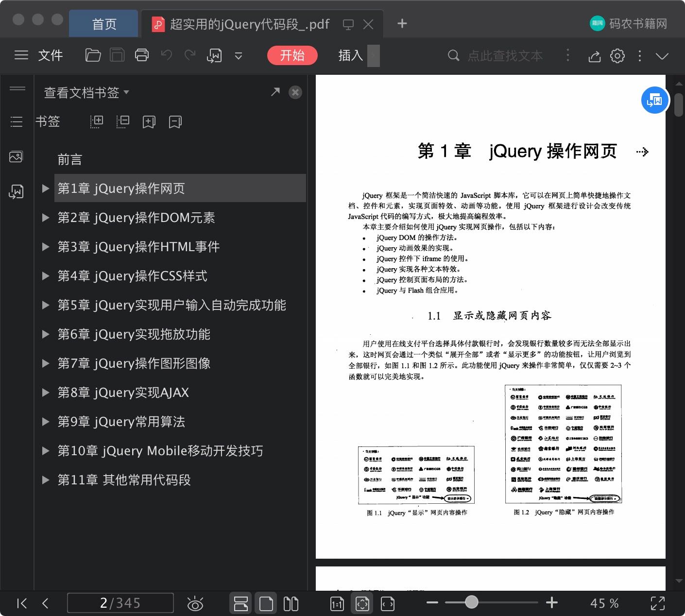Viewport: 685px width, 616px height.
Task: Open the quick access toolbar dropdown
Action: tap(239, 56)
